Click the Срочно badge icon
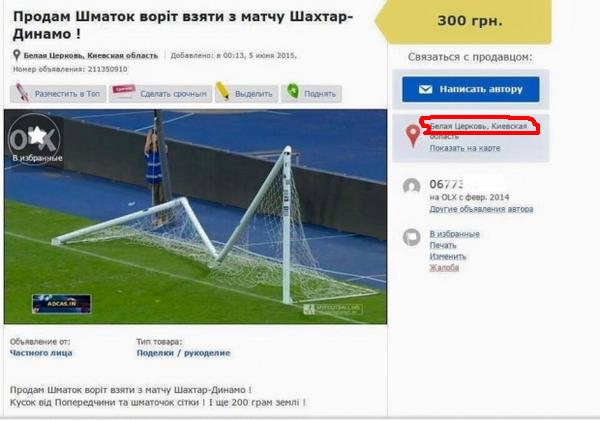Screen dimensions: 600x421 tap(124, 91)
